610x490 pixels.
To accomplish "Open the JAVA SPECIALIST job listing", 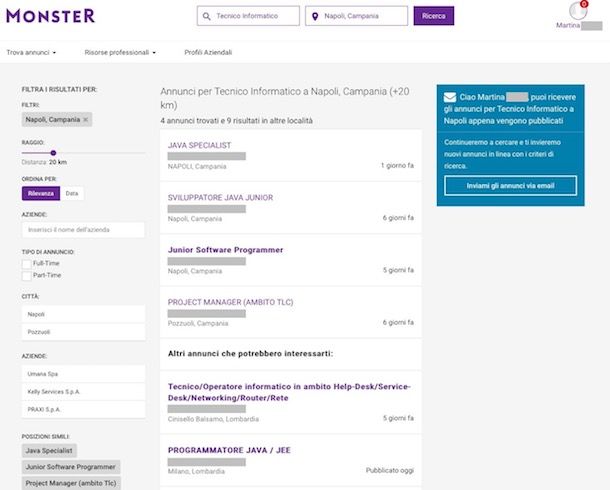I will pyautogui.click(x=199, y=145).
